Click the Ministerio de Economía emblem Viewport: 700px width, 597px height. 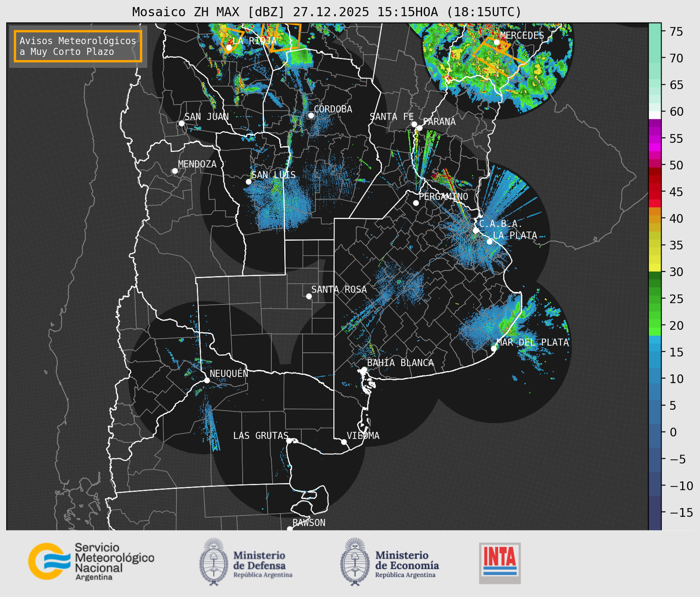tap(355, 562)
